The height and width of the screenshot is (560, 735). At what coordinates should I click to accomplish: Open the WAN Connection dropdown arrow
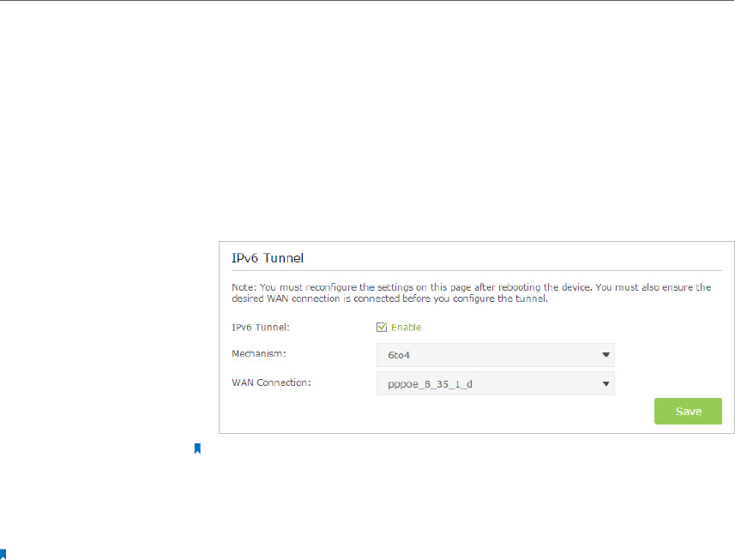pos(605,383)
